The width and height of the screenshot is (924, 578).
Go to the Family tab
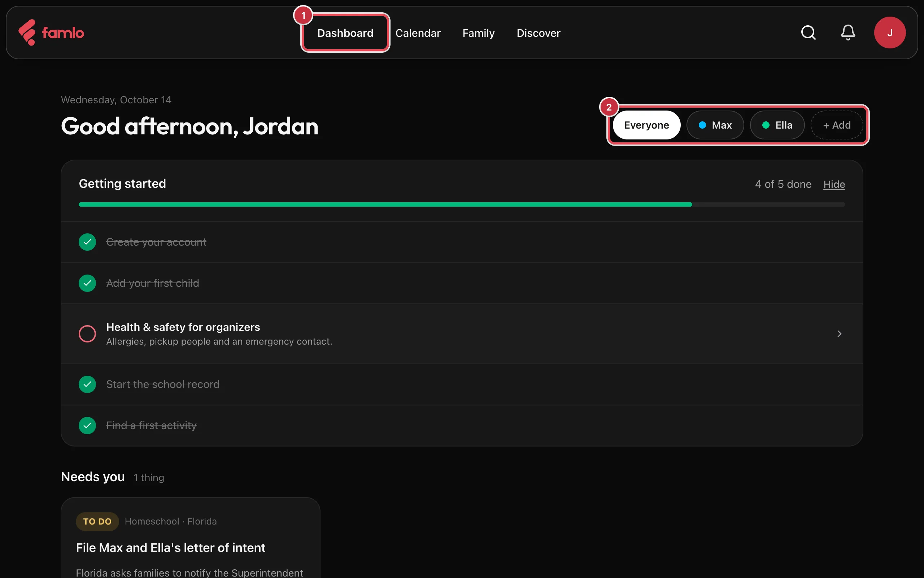[x=478, y=33]
